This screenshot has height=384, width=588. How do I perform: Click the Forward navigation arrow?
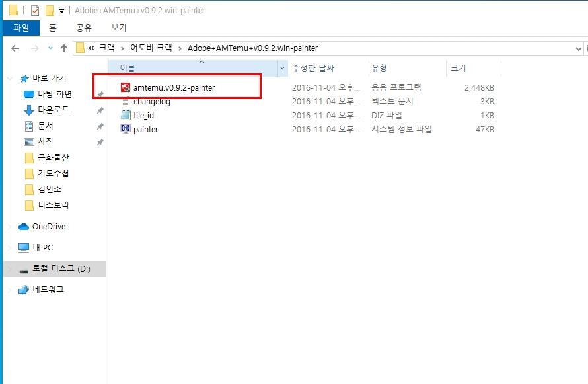(34, 48)
